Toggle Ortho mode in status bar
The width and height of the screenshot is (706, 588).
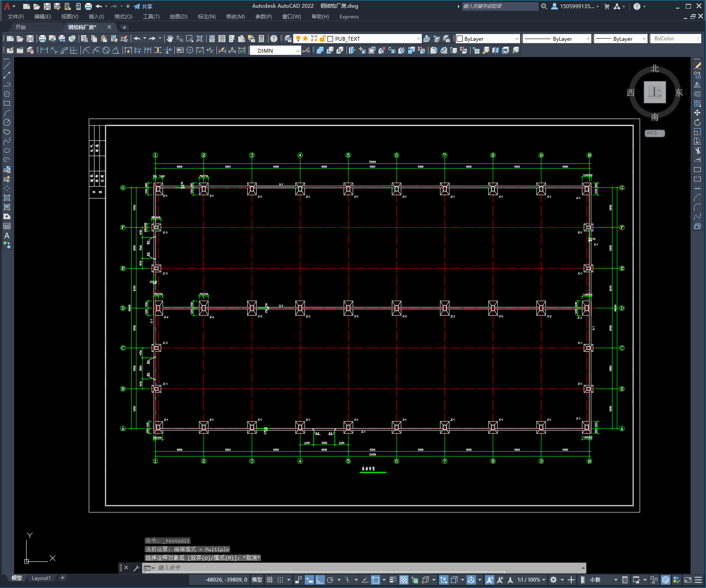tap(320, 580)
